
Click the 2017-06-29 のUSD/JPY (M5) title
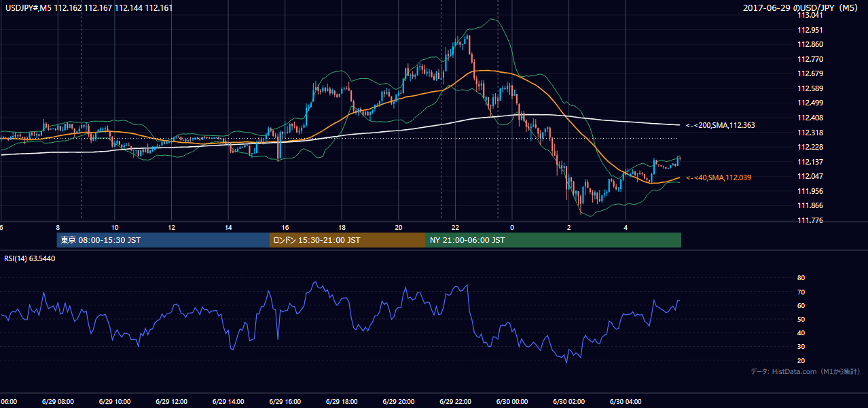pyautogui.click(x=801, y=7)
